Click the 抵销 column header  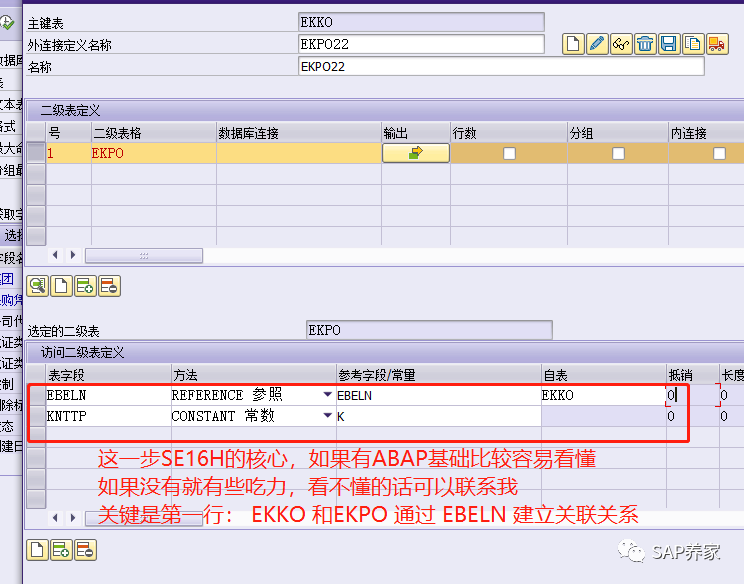pyautogui.click(x=693, y=375)
